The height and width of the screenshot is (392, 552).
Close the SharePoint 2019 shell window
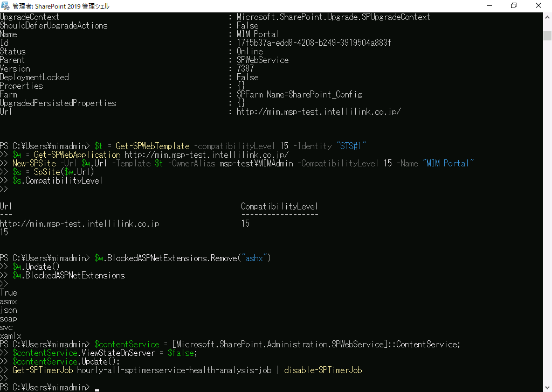coord(539,5)
